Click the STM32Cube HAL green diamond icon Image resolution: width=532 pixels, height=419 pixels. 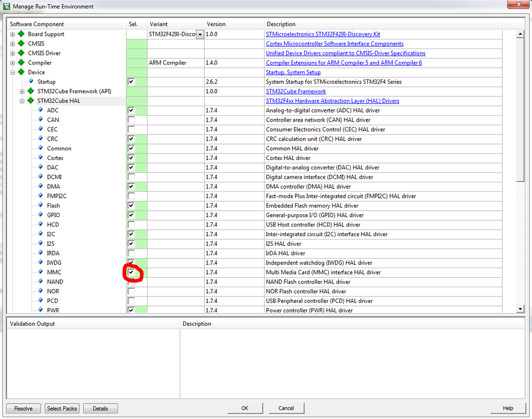coord(31,100)
